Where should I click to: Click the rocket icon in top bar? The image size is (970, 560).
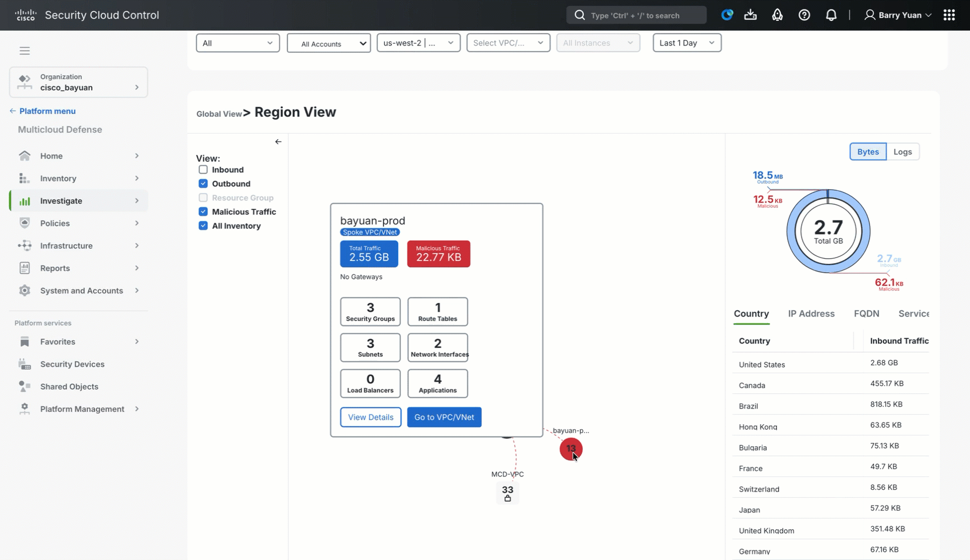click(777, 15)
